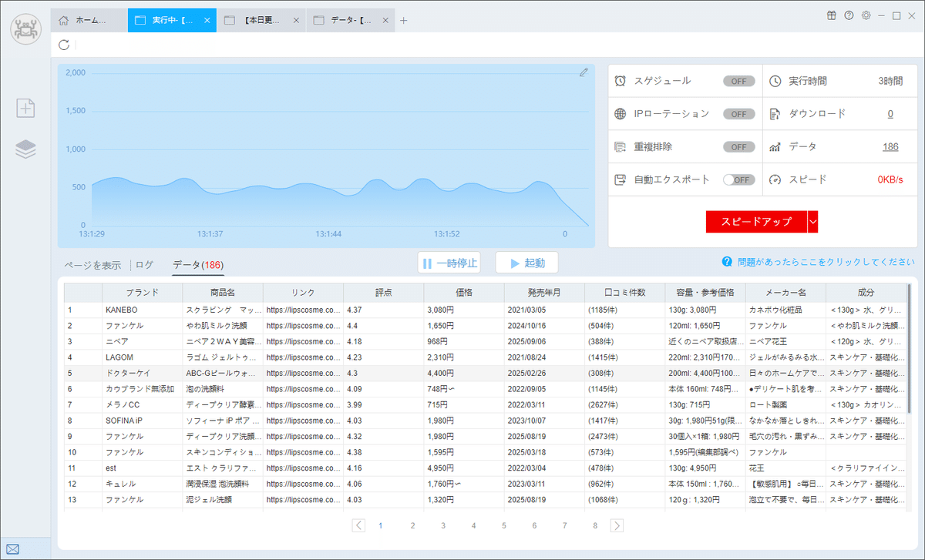This screenshot has width=925, height=560.
Task: Open the 問題があったらここをクリック link
Action: 826,262
